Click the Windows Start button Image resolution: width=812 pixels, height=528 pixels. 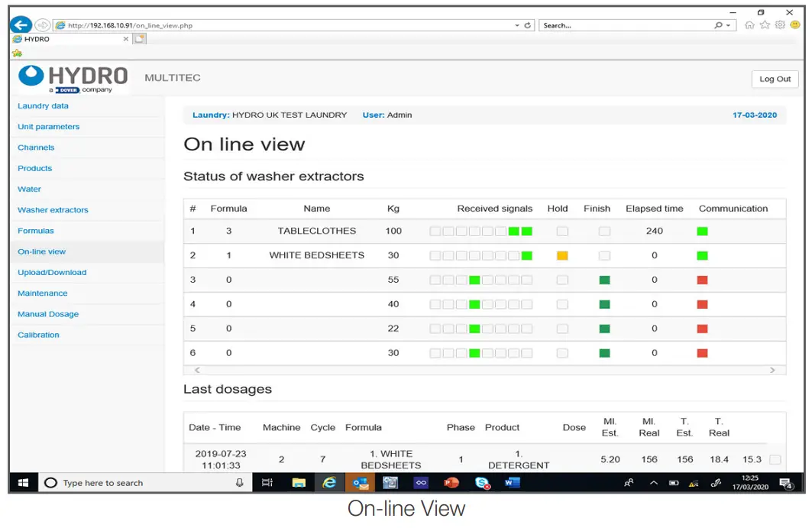click(x=23, y=483)
